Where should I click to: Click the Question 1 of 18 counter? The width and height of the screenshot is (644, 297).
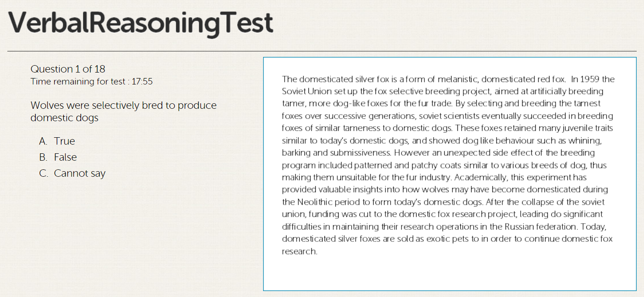click(68, 69)
